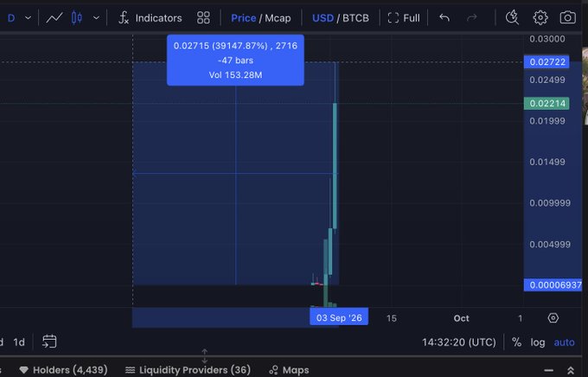588x377 pixels.
Task: Switch to line chart style
Action: click(54, 17)
